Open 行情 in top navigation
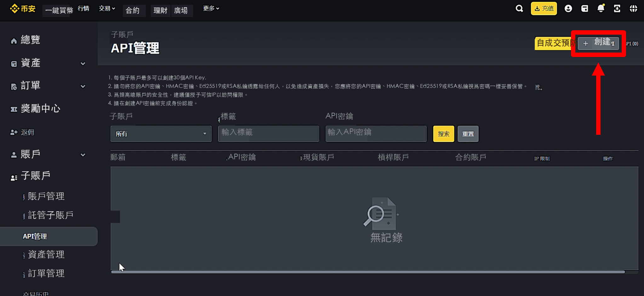 [x=83, y=9]
